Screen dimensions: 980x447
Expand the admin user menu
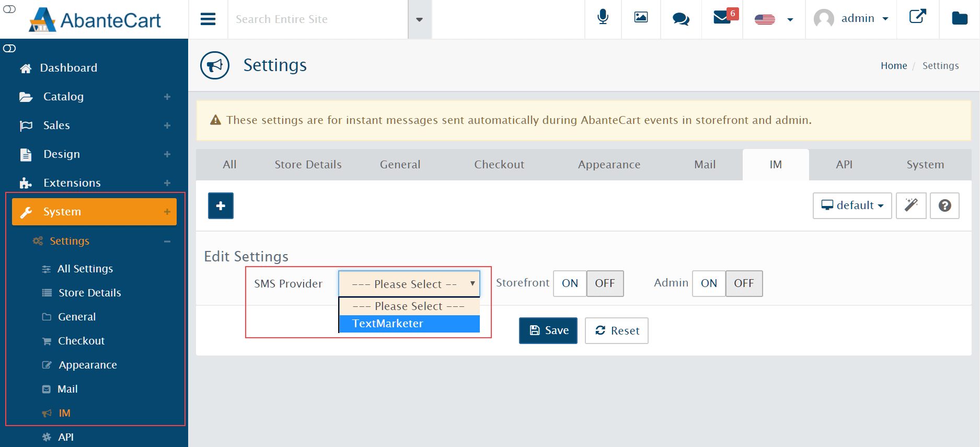point(851,19)
